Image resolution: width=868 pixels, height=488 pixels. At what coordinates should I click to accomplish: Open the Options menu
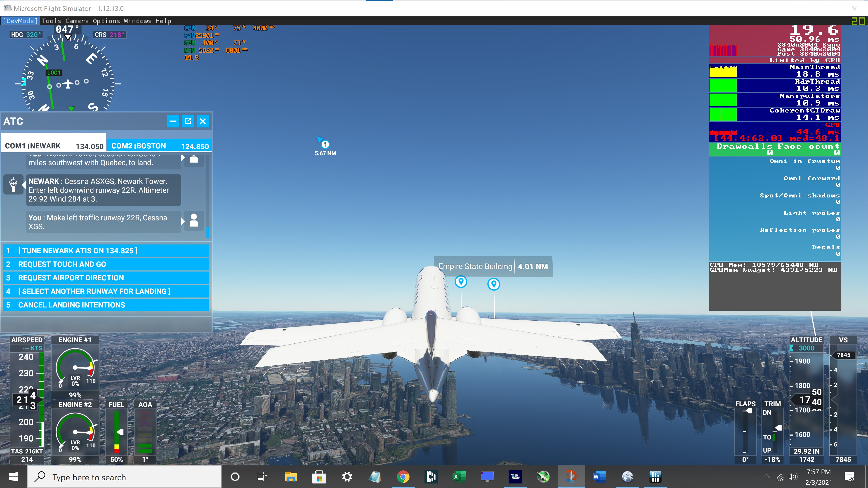click(x=106, y=21)
